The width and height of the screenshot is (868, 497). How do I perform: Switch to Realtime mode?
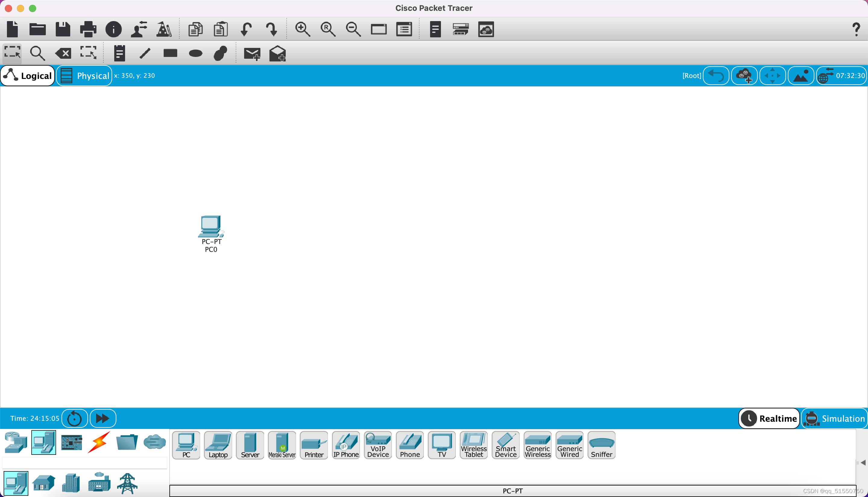click(x=769, y=418)
